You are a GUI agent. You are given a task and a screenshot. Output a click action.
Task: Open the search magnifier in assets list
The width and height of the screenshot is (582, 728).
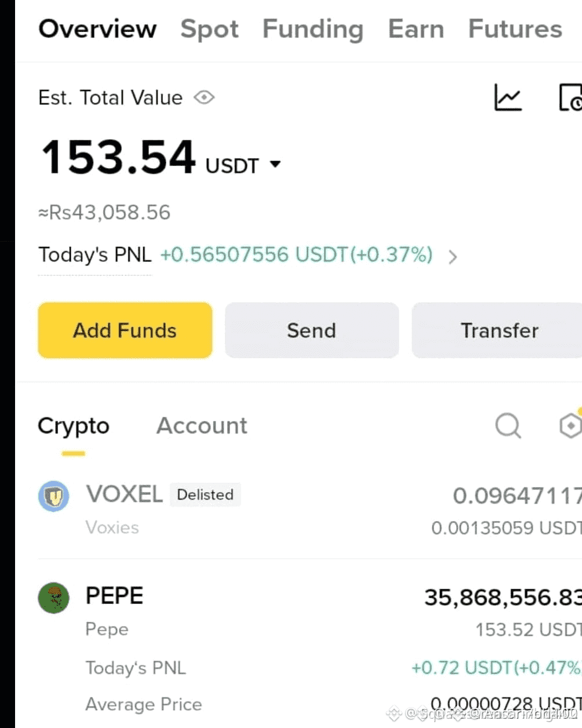point(508,426)
